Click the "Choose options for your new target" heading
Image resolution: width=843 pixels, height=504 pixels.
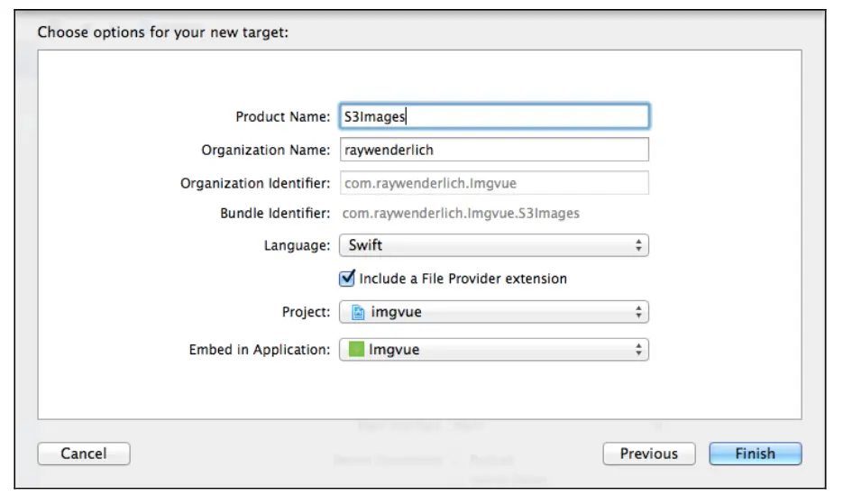click(163, 32)
